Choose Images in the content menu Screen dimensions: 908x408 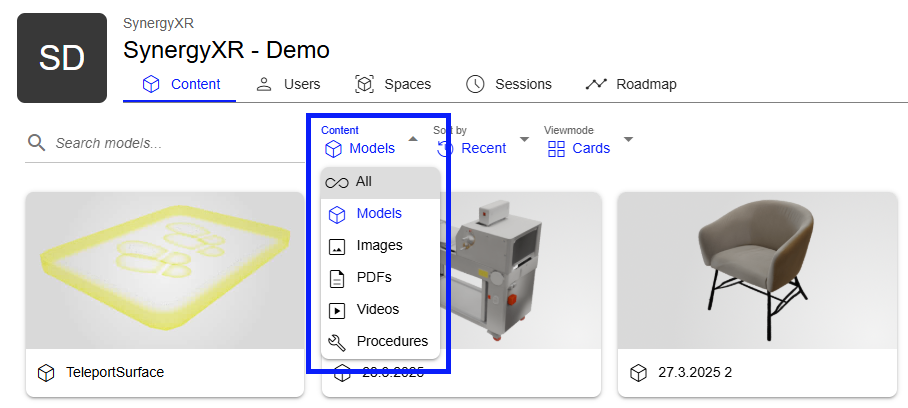tap(380, 246)
